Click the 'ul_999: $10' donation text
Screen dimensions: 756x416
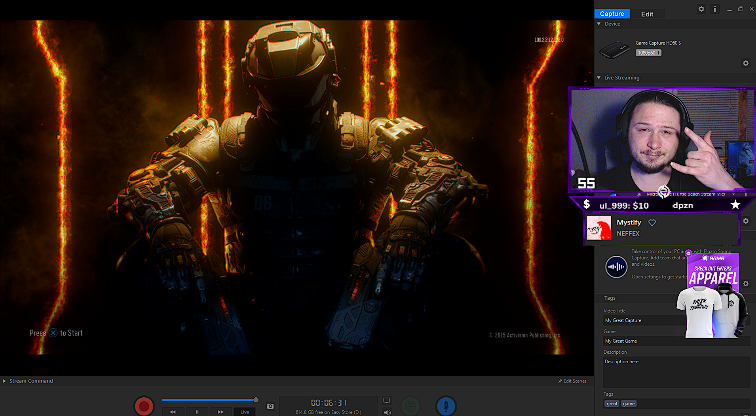pos(624,205)
